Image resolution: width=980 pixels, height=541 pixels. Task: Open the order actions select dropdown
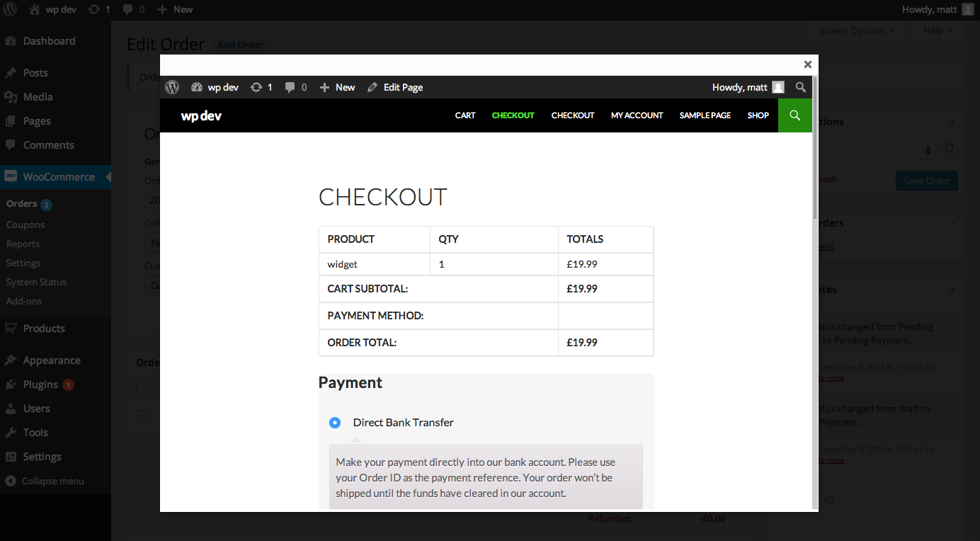877,150
